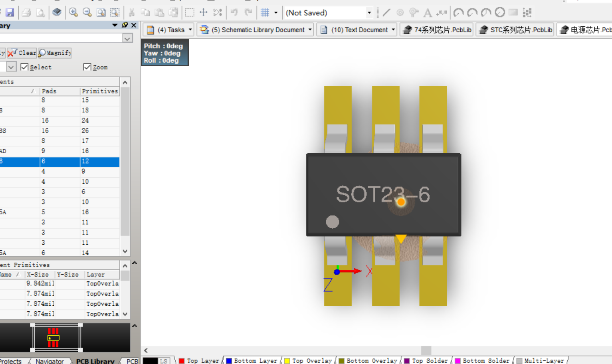Open the (Not Saved) view configuration dropdown

pyautogui.click(x=369, y=12)
